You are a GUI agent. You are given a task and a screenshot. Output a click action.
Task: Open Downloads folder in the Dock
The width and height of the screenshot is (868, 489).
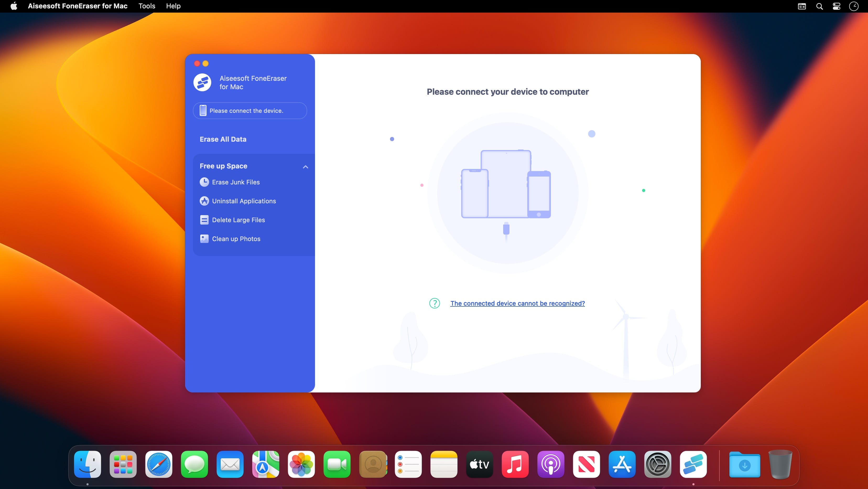tap(745, 464)
